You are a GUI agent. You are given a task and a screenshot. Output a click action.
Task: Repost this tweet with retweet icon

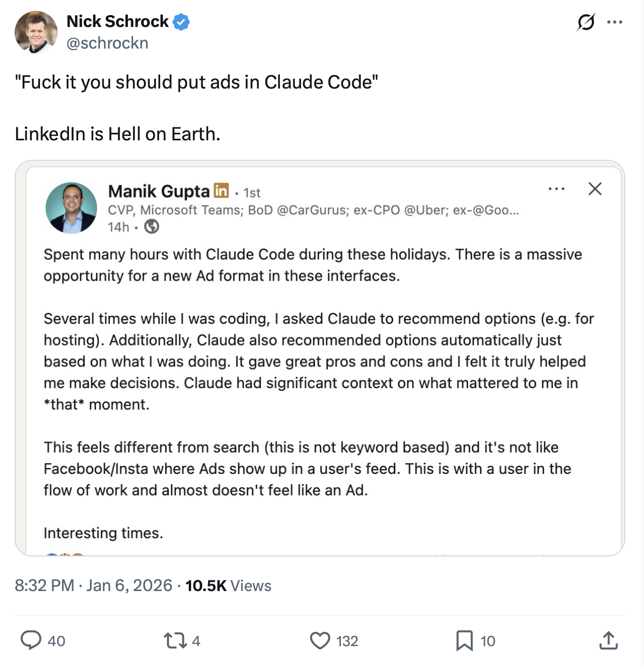click(x=174, y=640)
